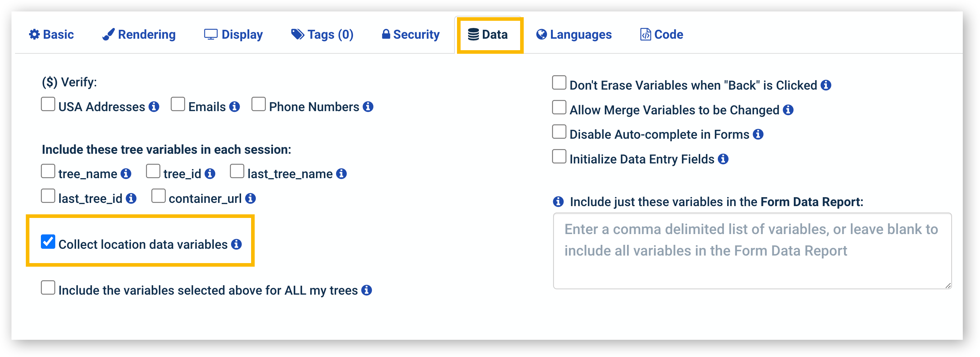Go to the Languages tab
Screen dimensions: 980x357
(x=574, y=35)
